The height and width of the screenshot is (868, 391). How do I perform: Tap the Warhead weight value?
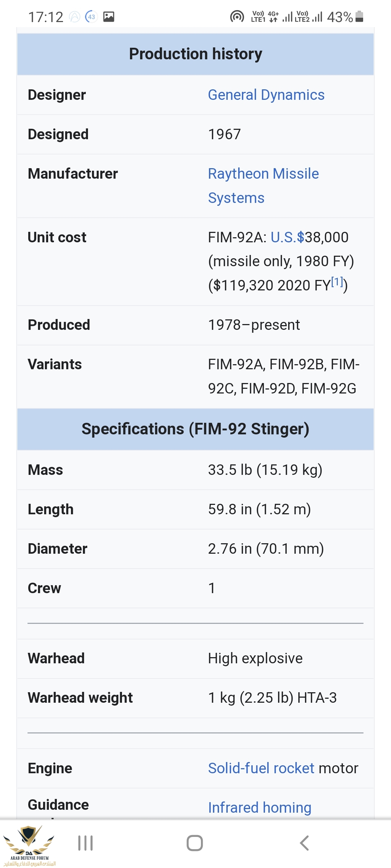pos(272,698)
